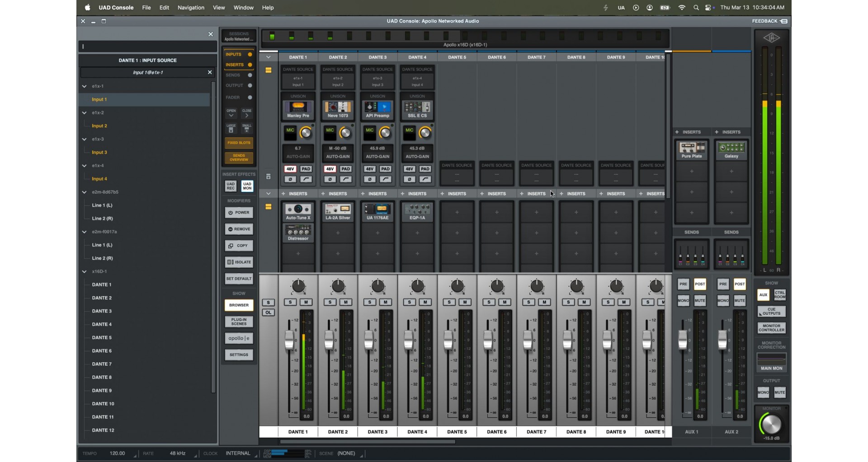Mute the DANTE 2 channel
The width and height of the screenshot is (868, 462).
[x=346, y=302]
